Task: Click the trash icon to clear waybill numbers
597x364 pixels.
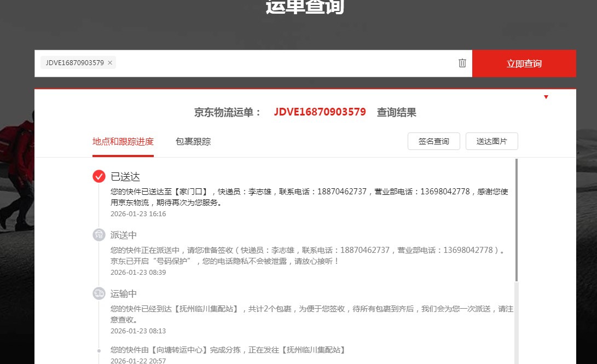Action: click(x=462, y=63)
